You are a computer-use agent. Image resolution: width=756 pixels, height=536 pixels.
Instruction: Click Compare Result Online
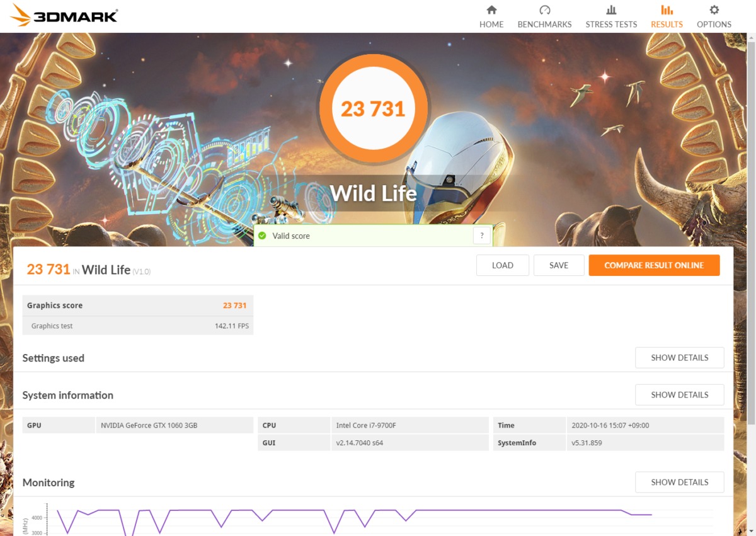[x=654, y=265]
